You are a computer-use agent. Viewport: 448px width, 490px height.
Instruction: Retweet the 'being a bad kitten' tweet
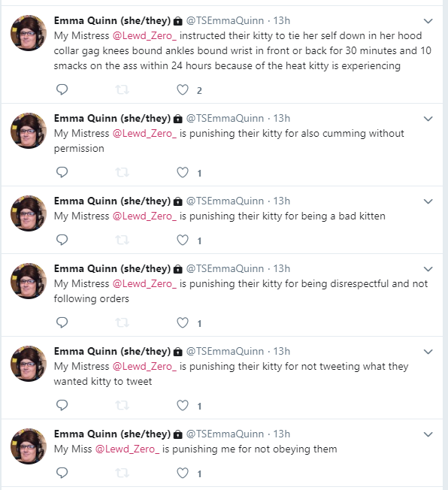(123, 240)
